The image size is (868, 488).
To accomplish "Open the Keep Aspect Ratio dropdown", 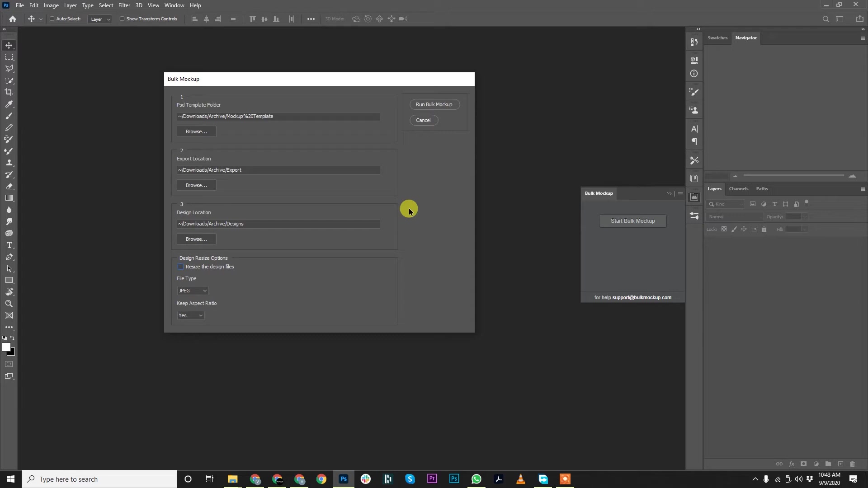I will point(190,315).
